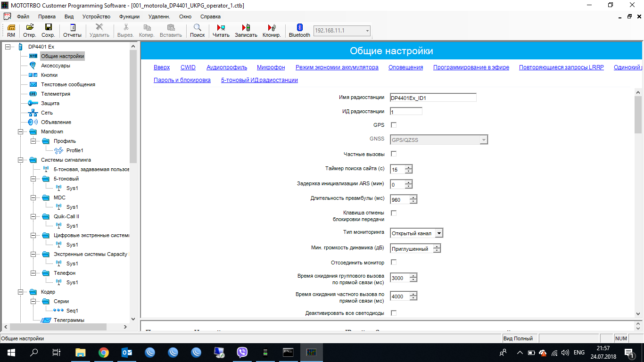Click the Имя радиостанции input field
This screenshot has width=644, height=362.
coord(433,98)
